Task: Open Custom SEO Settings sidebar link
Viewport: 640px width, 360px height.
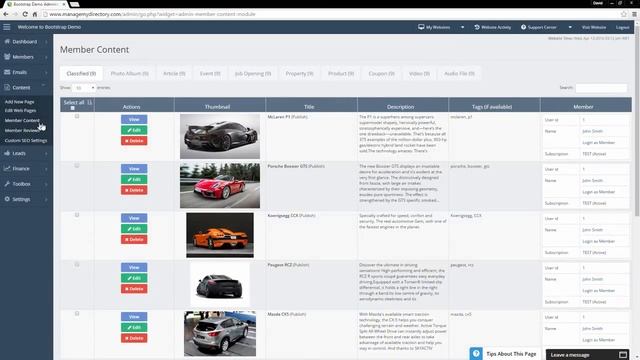Action: pos(26,140)
